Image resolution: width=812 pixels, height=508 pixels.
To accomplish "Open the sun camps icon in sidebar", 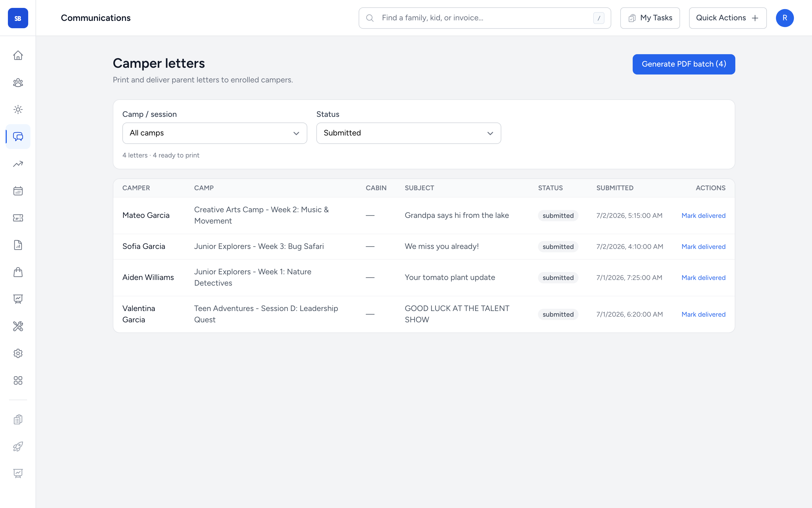I will point(18,110).
